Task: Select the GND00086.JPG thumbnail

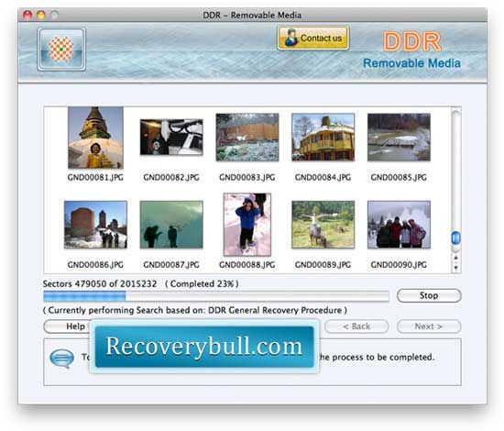Action: [x=95, y=225]
